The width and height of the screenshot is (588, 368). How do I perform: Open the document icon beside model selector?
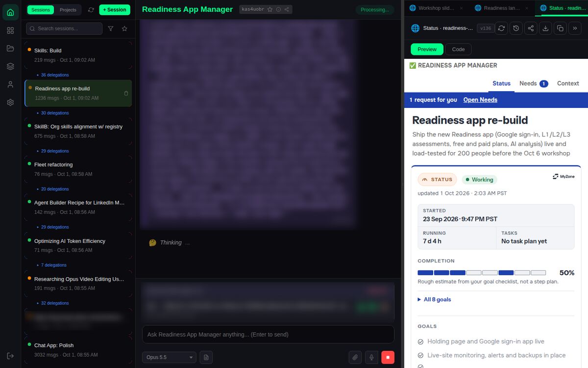tap(206, 357)
